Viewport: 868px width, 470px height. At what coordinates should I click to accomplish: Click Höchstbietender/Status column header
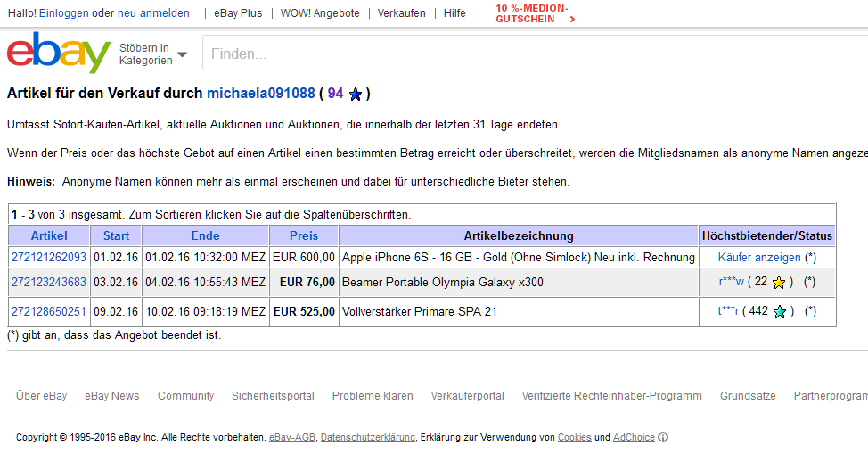coord(767,235)
